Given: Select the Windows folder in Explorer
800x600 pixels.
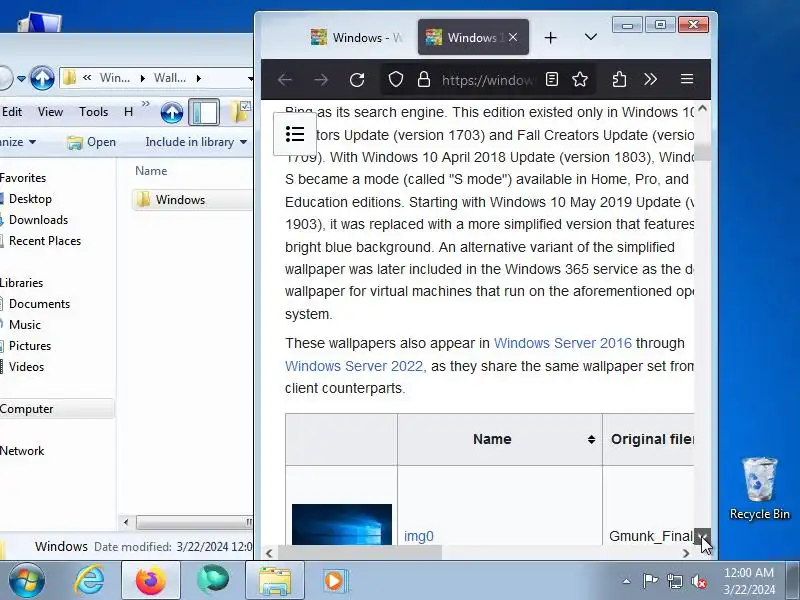Looking at the screenshot, I should tap(192, 199).
